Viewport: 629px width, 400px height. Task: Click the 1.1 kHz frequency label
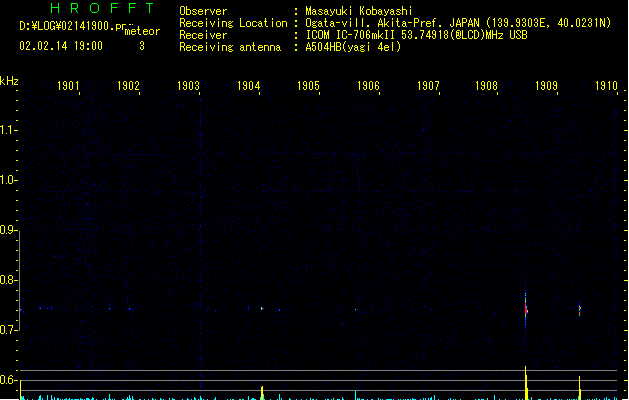(8, 130)
